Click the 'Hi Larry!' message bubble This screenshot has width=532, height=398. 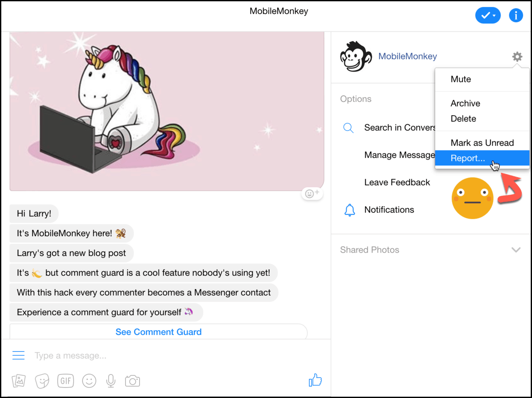pos(34,214)
